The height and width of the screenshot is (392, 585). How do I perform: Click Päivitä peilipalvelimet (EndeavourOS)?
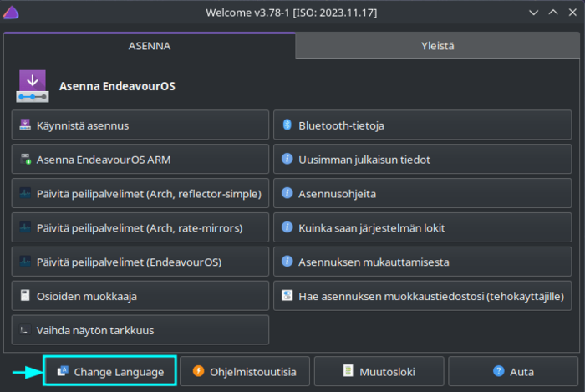click(140, 262)
